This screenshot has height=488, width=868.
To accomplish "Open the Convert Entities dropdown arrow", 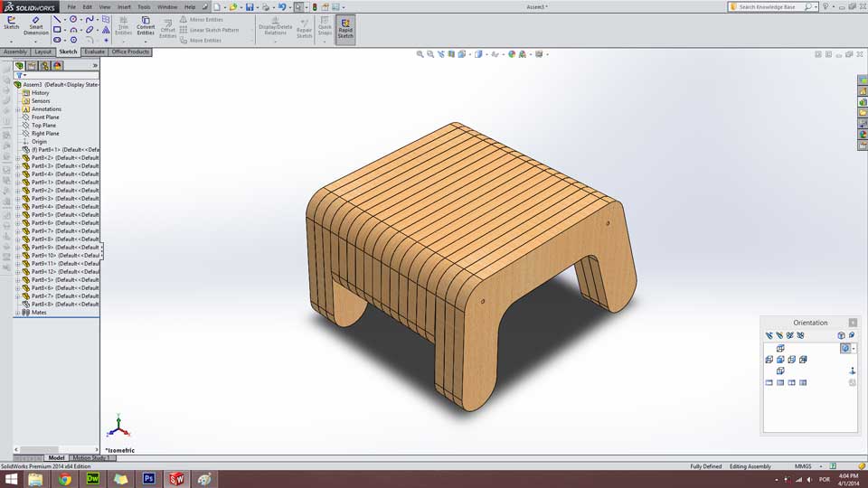I will 146,41.
